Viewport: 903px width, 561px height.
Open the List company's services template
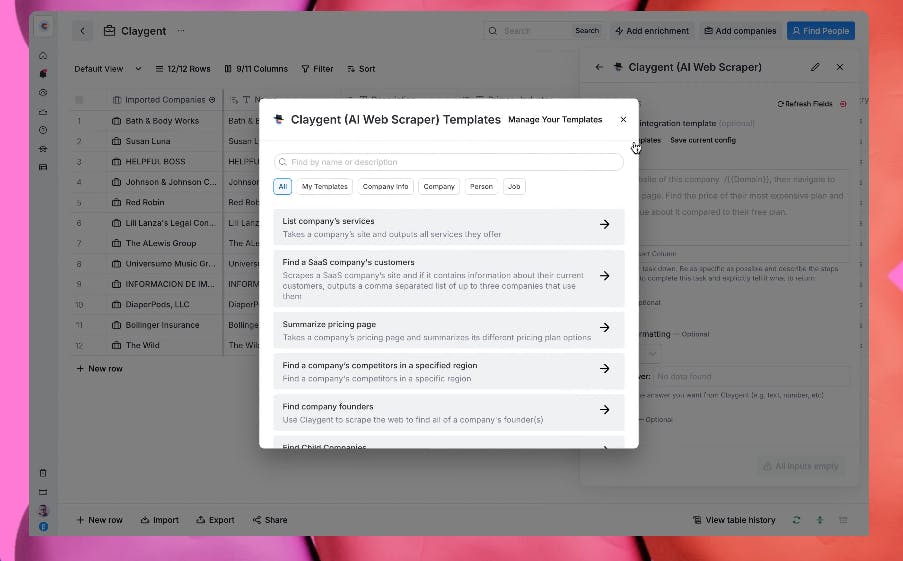tap(449, 227)
